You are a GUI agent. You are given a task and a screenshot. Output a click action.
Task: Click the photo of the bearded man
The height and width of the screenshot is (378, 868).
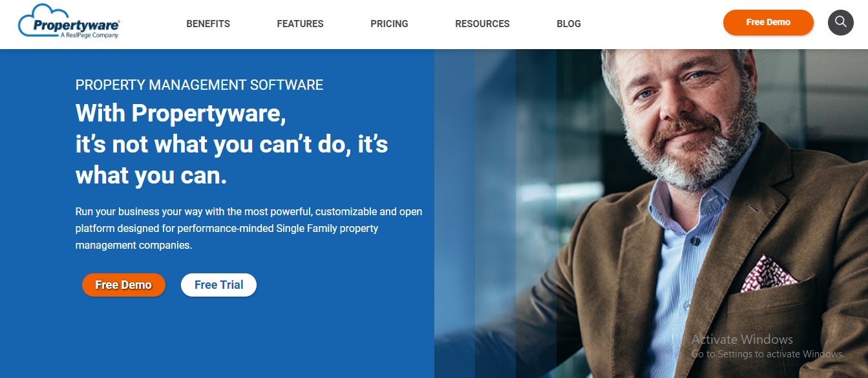pyautogui.click(x=651, y=213)
